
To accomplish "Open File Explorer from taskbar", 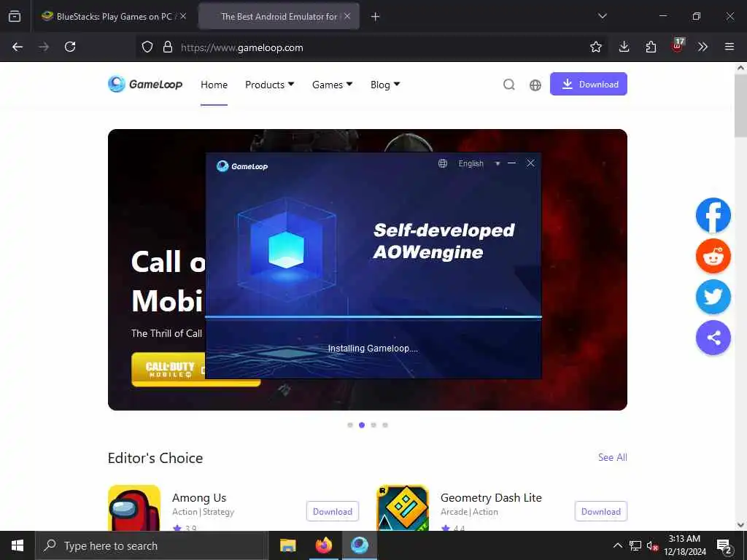I will (287, 545).
